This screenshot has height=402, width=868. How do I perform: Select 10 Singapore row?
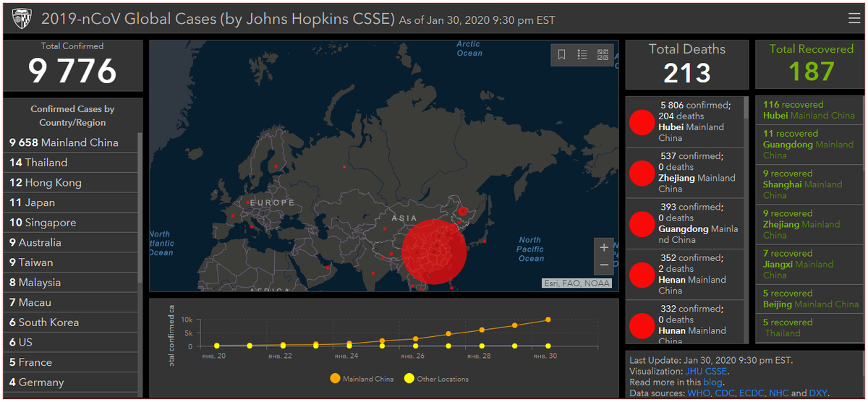point(70,223)
